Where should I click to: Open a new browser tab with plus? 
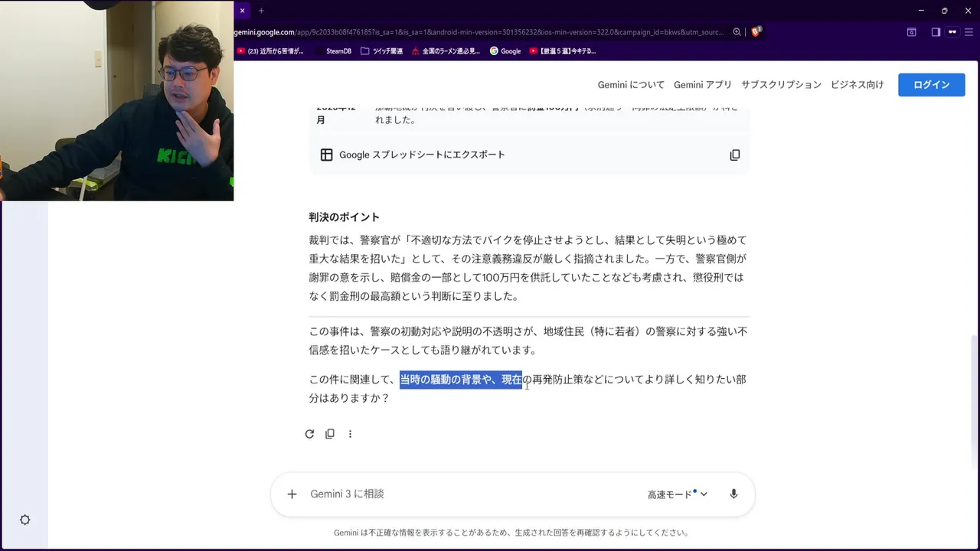click(x=261, y=11)
